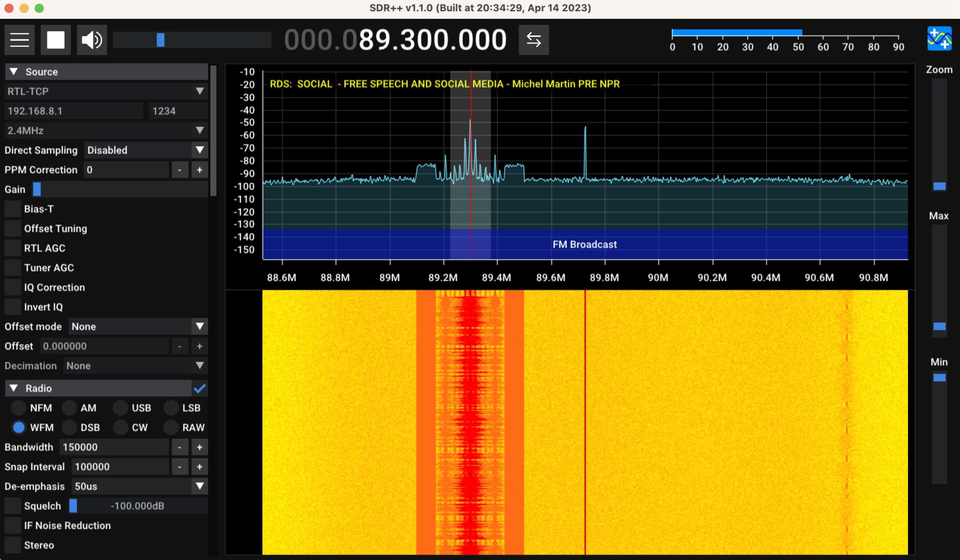Turn on the RTL AGC checkbox
Viewport: 960px width, 560px height.
point(13,248)
